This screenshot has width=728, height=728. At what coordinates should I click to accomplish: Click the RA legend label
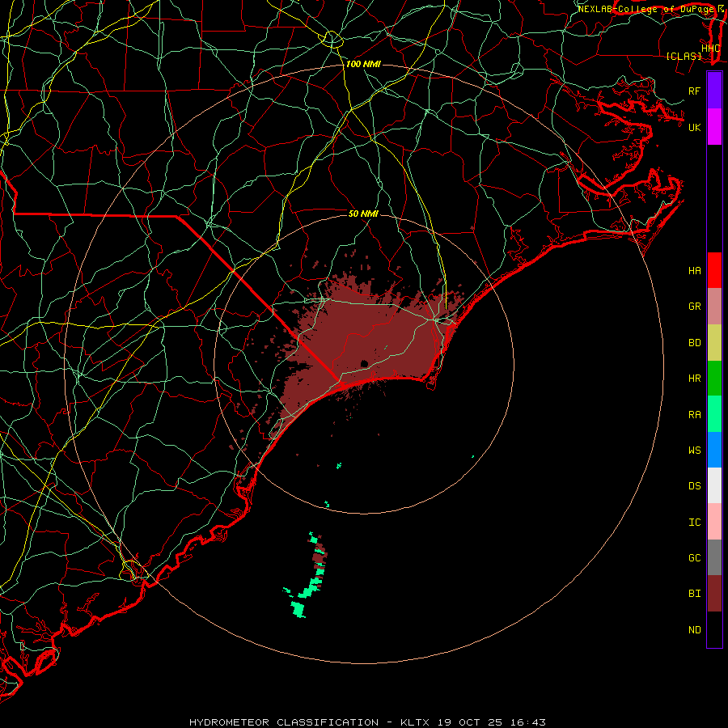(694, 415)
